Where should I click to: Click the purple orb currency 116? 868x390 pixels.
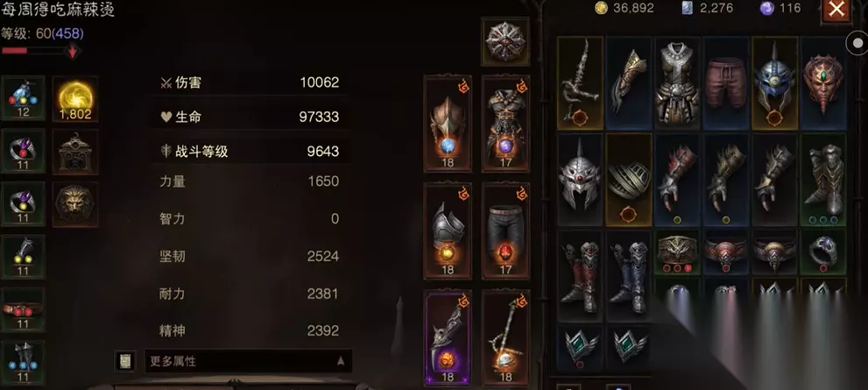point(780,8)
